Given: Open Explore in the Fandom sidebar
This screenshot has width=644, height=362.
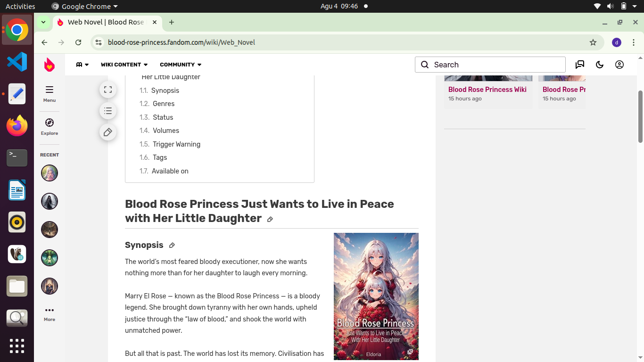Looking at the screenshot, I should [49, 126].
